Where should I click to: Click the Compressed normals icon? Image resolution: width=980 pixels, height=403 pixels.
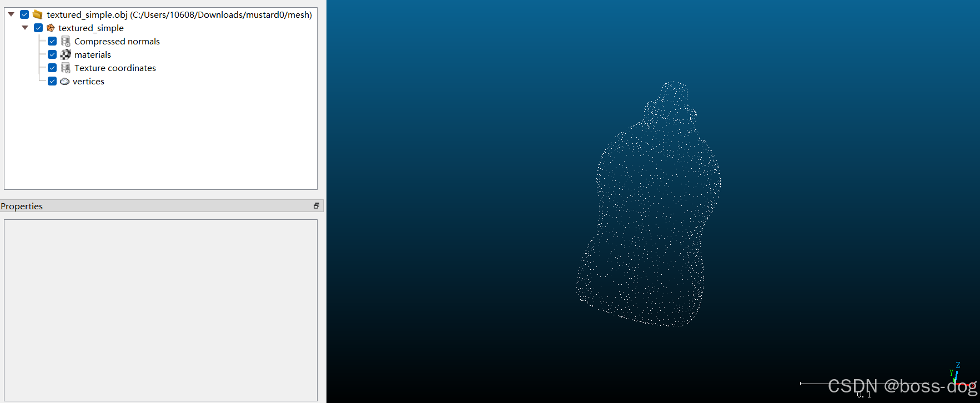pos(66,41)
